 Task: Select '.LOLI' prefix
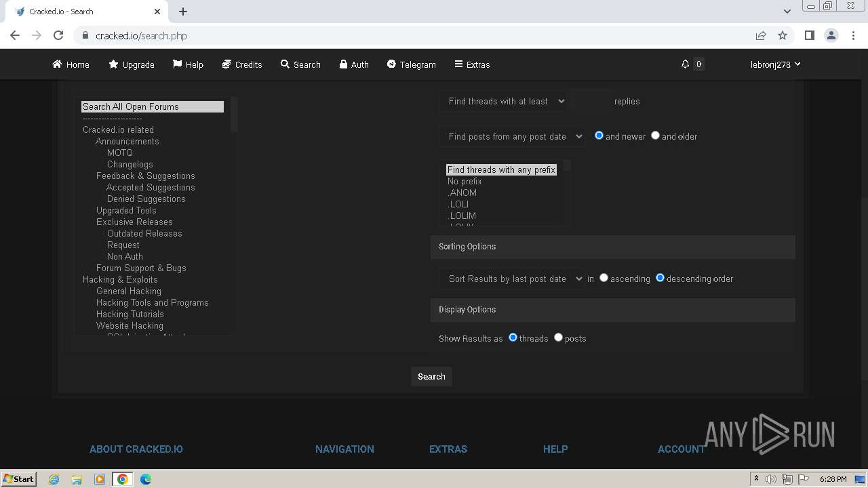[x=458, y=205]
